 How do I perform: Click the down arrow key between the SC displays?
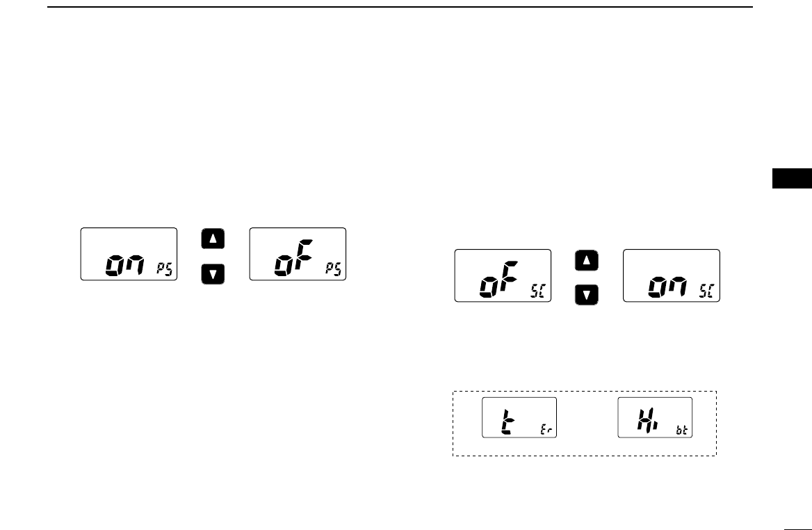click(586, 295)
